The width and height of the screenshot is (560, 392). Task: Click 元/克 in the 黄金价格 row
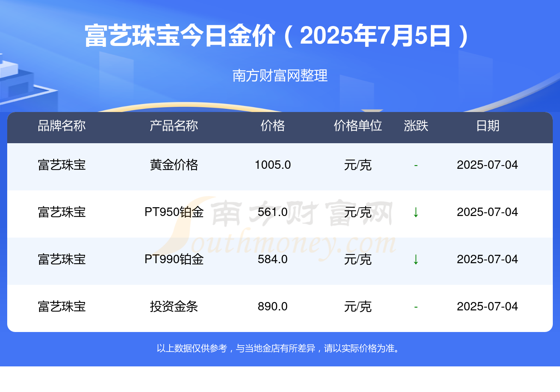(x=358, y=165)
